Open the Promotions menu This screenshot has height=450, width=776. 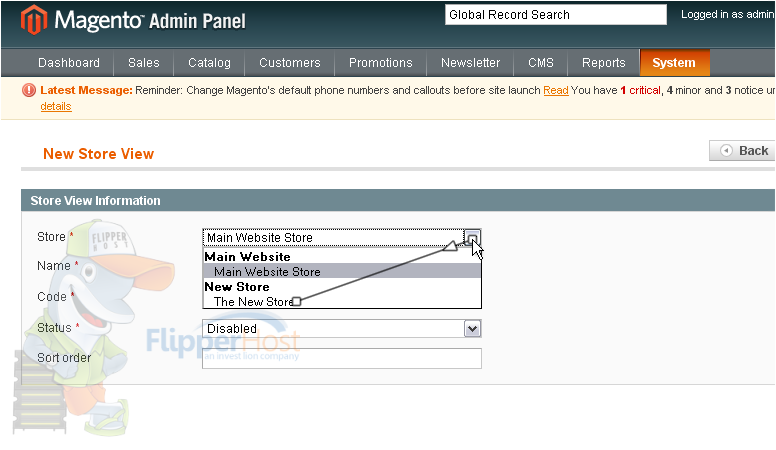pos(381,63)
